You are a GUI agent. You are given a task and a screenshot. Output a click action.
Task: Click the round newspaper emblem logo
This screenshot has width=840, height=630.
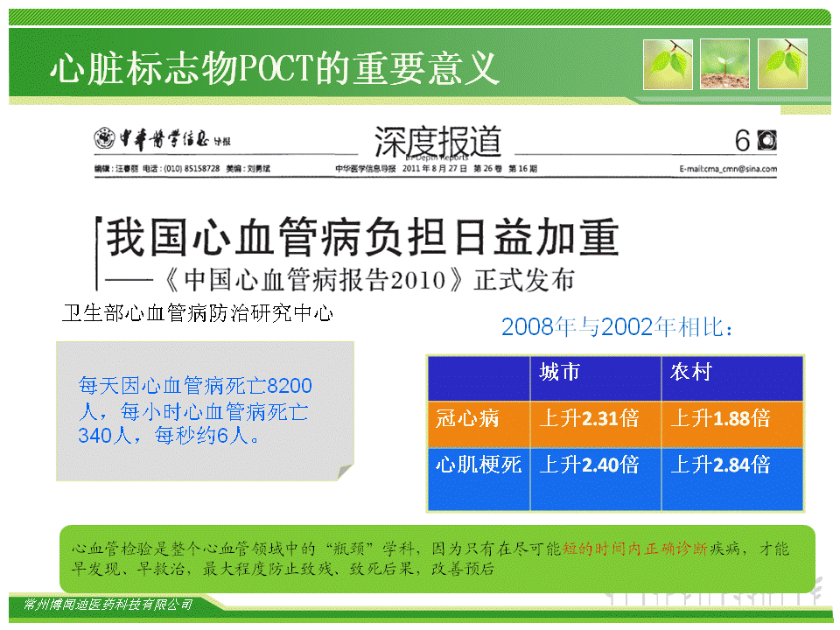[105, 139]
